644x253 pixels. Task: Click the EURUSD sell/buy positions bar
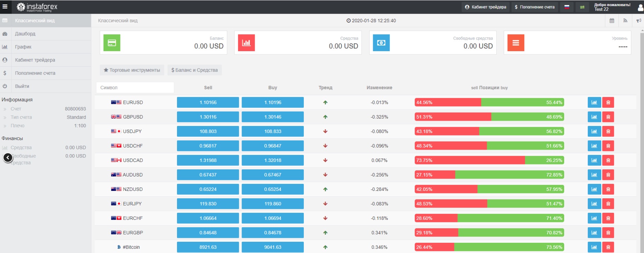pyautogui.click(x=489, y=102)
